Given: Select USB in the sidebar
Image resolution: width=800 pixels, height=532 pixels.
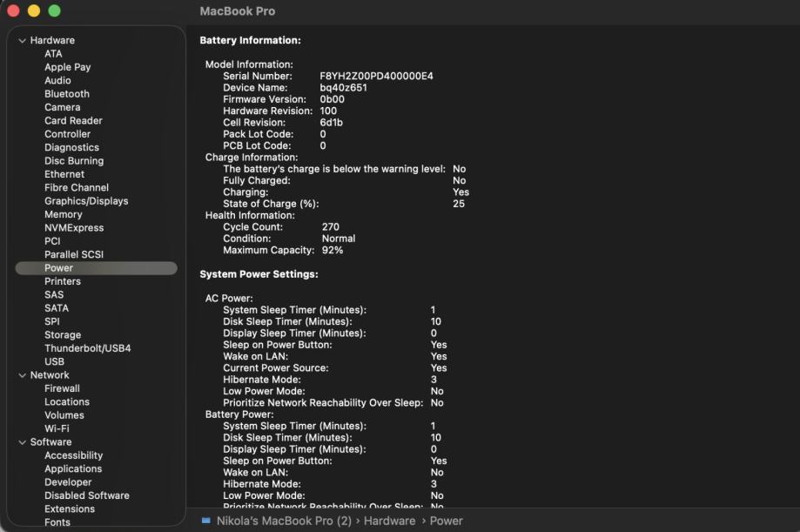Looking at the screenshot, I should click(x=54, y=361).
